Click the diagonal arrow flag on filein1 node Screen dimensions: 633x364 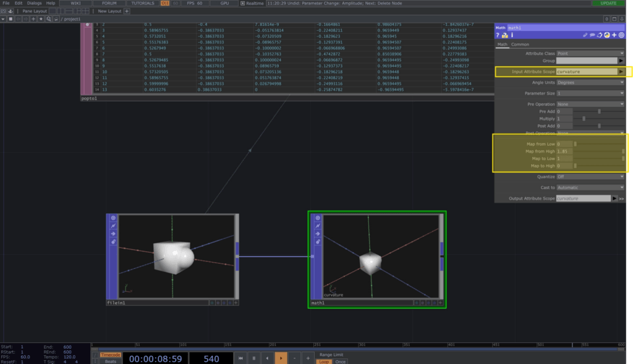(x=114, y=226)
